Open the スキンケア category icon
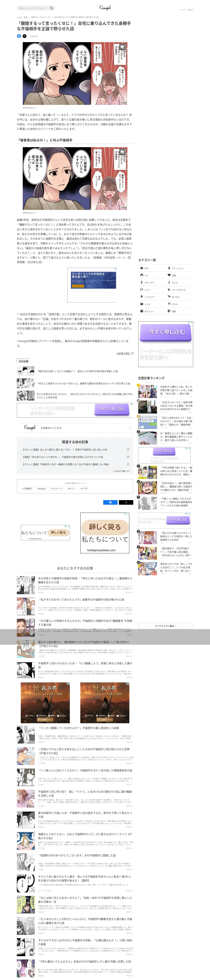 [x=142, y=282]
